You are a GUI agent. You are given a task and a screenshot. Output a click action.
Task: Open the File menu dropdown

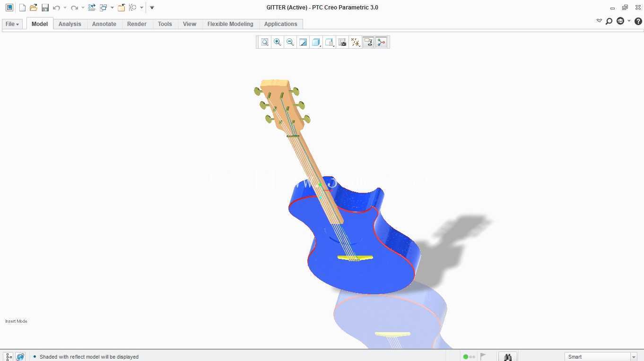point(12,24)
